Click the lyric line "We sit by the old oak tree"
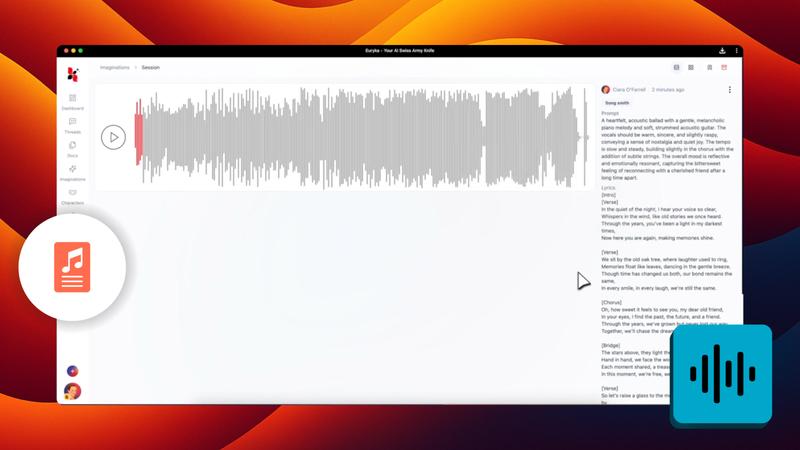Screen dimensions: 800x450 [664, 259]
